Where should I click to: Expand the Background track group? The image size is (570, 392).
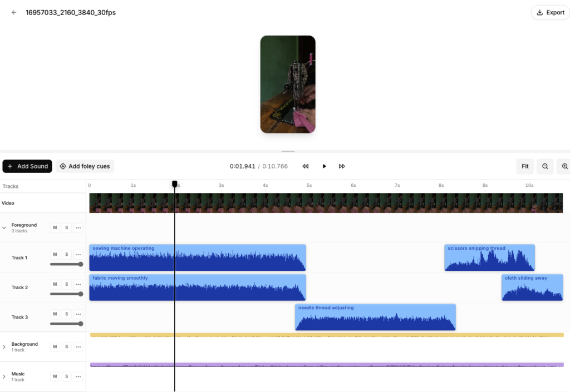pos(4,347)
